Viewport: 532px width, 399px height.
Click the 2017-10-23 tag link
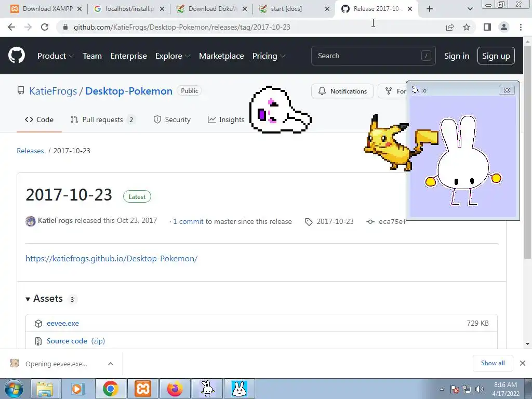(335, 221)
